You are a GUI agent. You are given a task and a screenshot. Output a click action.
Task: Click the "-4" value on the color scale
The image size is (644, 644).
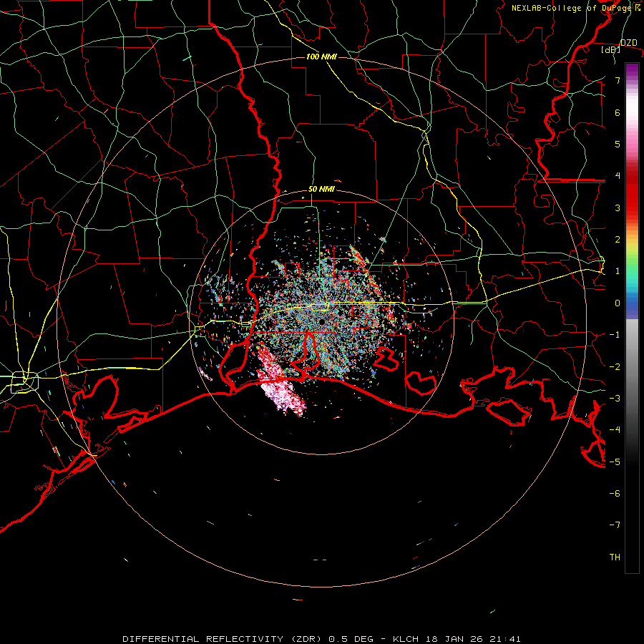(615, 430)
